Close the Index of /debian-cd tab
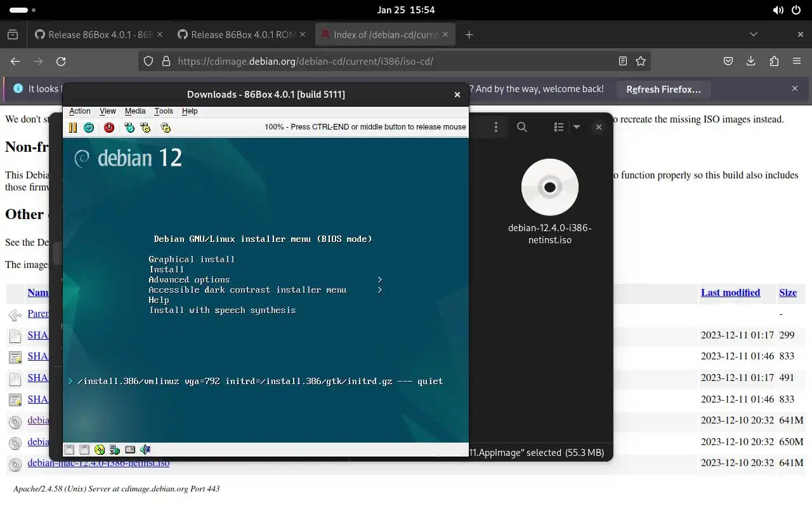This screenshot has width=812, height=508. click(445, 35)
